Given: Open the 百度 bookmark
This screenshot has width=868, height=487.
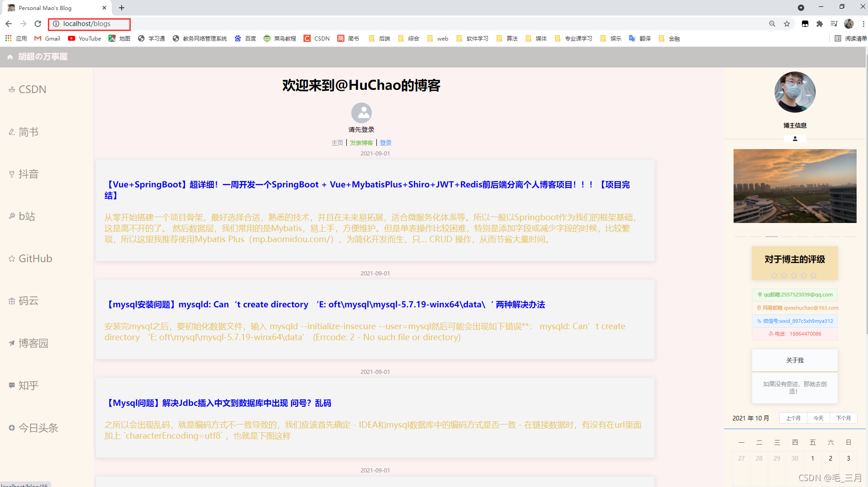Looking at the screenshot, I should [x=245, y=38].
